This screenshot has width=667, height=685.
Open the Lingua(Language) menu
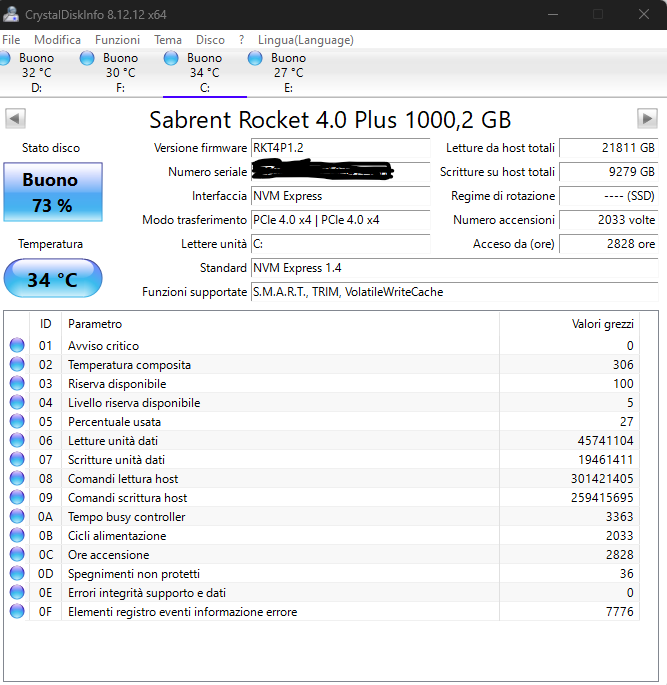(305, 40)
